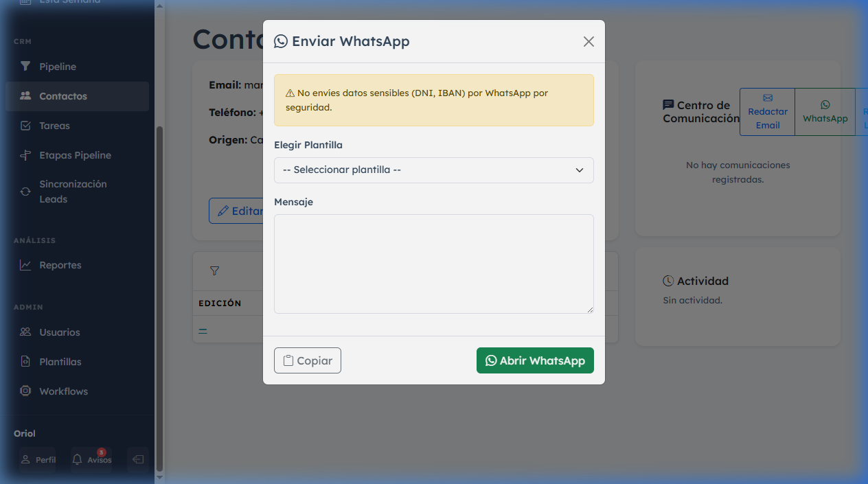
Task: Expand the Seleccionar plantilla dropdown
Action: pyautogui.click(x=434, y=170)
